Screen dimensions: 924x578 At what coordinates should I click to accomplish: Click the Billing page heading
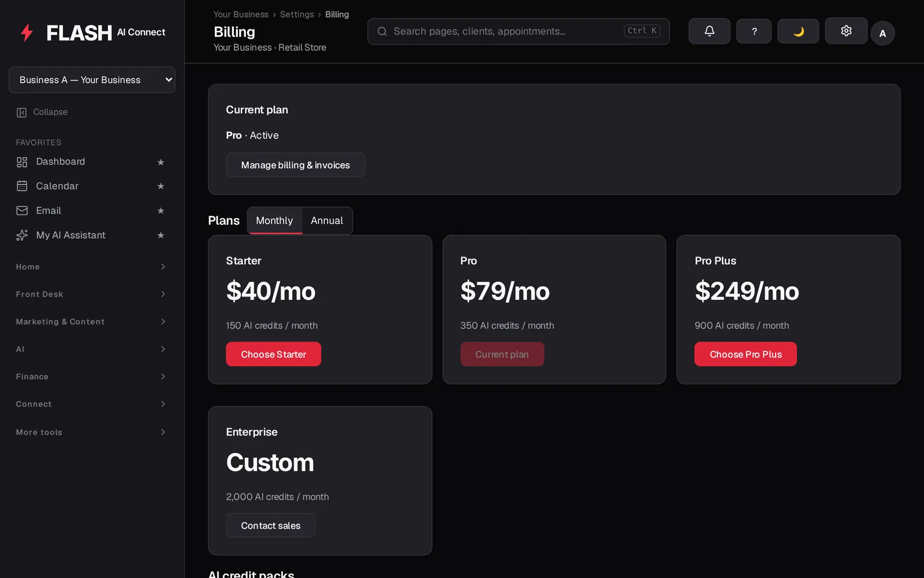point(234,32)
